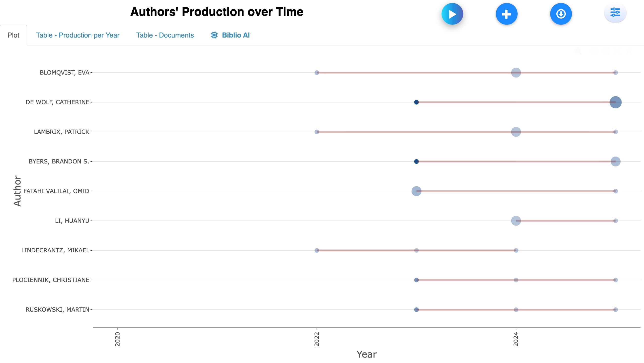Click the Biblio AI chip icon
This screenshot has width=644, height=363.
(214, 35)
